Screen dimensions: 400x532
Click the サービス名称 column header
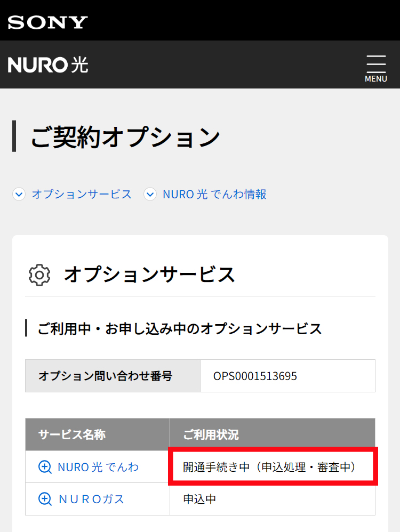(98, 434)
